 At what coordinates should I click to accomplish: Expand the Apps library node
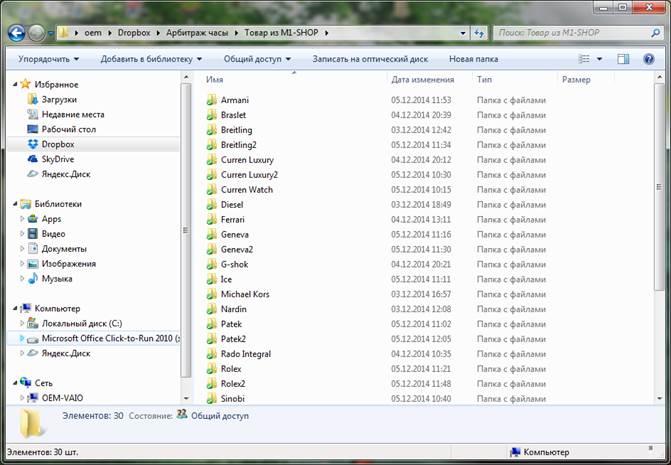tap(22, 219)
